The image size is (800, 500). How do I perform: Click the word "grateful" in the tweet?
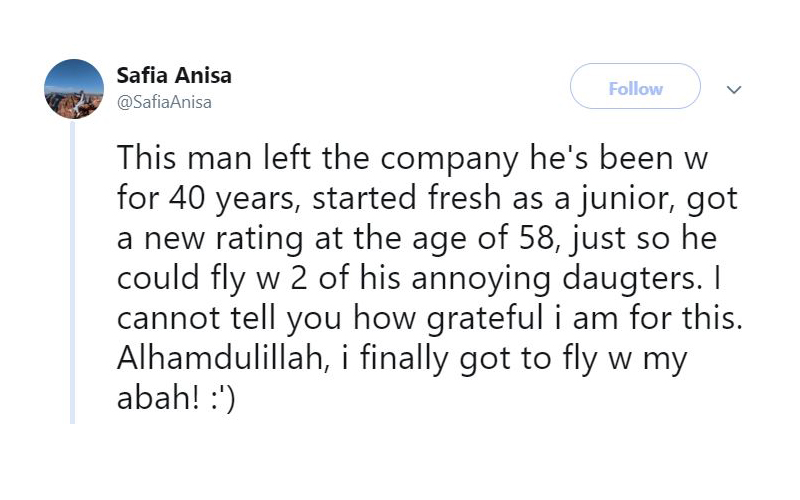click(x=485, y=318)
